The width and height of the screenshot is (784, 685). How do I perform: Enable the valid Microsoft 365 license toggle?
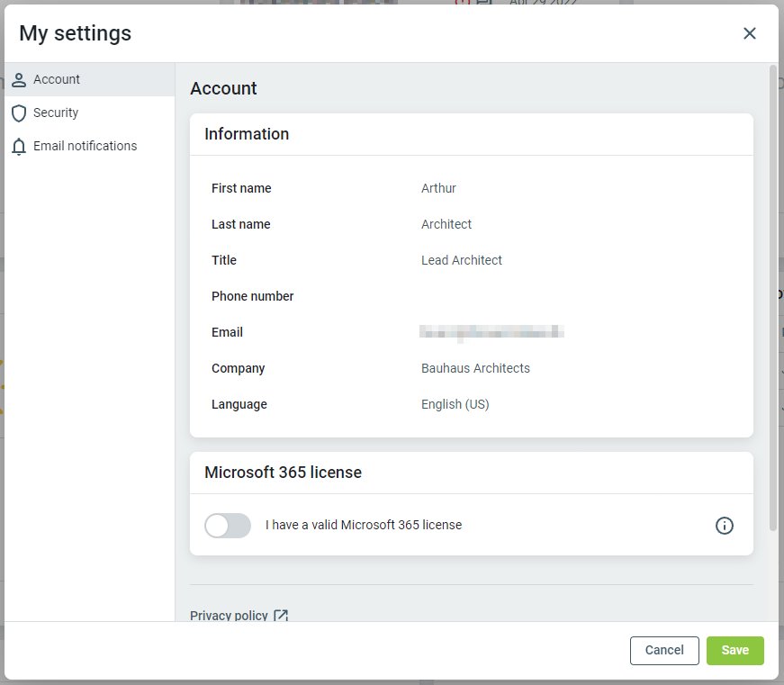[x=228, y=526]
